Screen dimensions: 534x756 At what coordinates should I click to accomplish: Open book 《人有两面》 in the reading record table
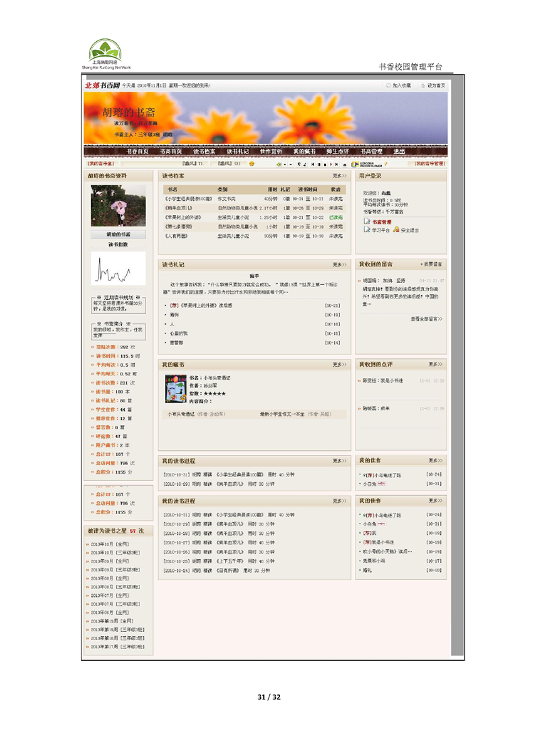pyautogui.click(x=176, y=237)
